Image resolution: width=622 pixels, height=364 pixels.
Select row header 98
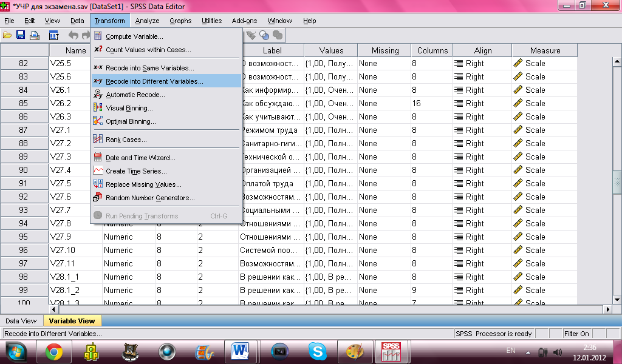(24, 277)
